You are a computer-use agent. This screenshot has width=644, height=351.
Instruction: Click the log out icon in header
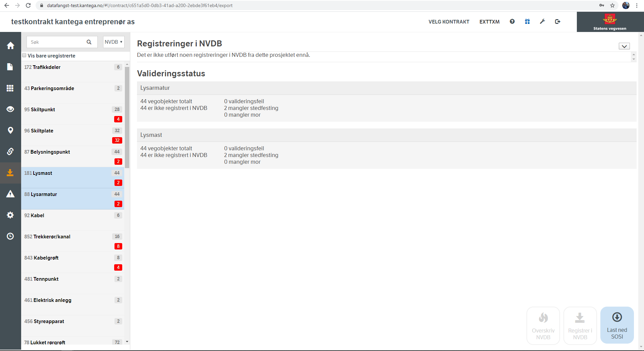click(558, 22)
